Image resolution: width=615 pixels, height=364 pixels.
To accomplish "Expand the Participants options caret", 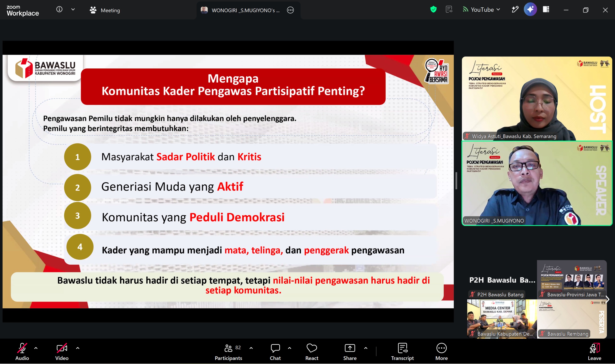I will 251,348.
